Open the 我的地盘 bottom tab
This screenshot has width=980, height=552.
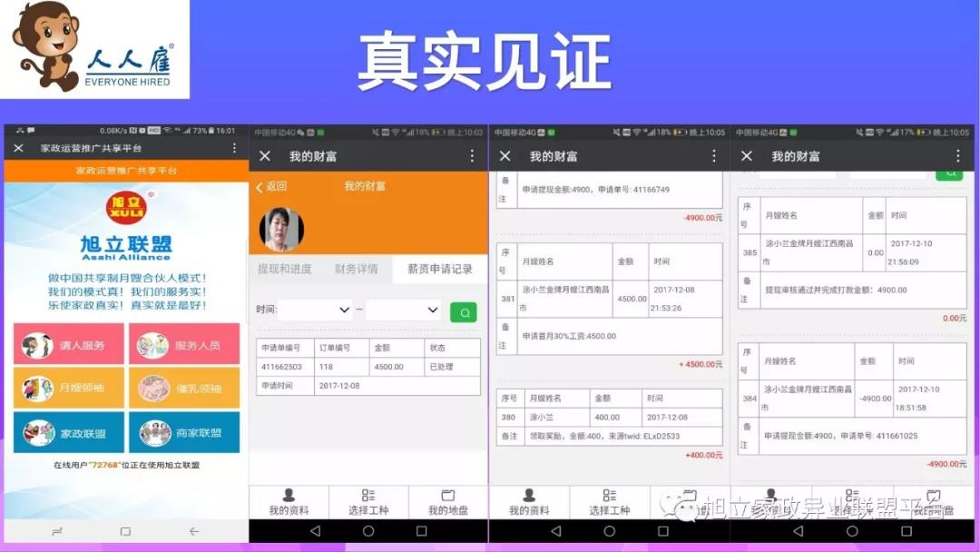point(448,503)
